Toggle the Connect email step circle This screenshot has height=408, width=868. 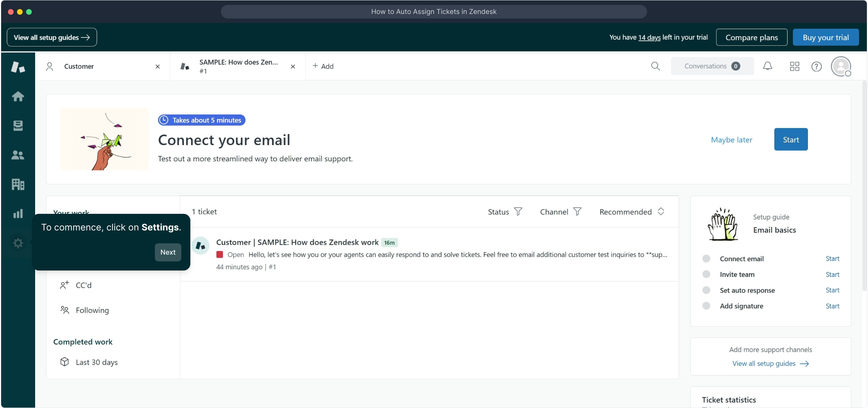[706, 259]
